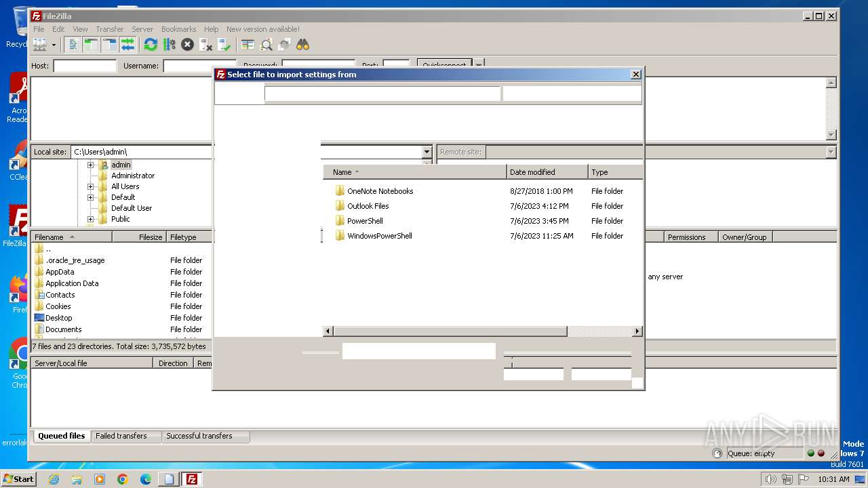The height and width of the screenshot is (488, 868).
Task: Open New version available menu
Action: tap(263, 29)
